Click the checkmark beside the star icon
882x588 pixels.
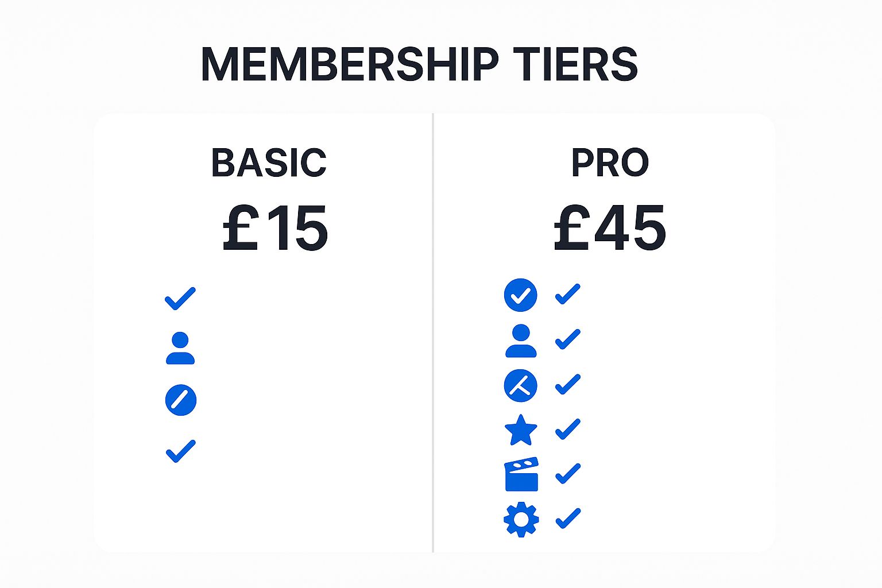pyautogui.click(x=568, y=429)
